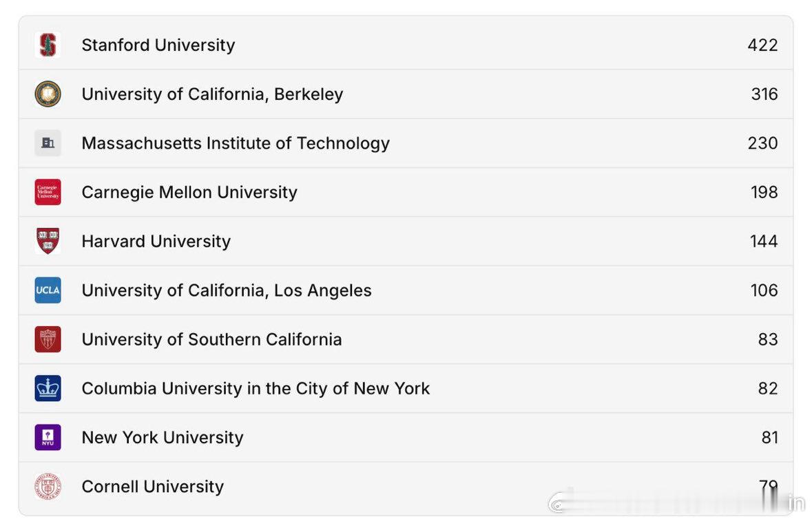Select the Harvard University shield icon

point(47,241)
